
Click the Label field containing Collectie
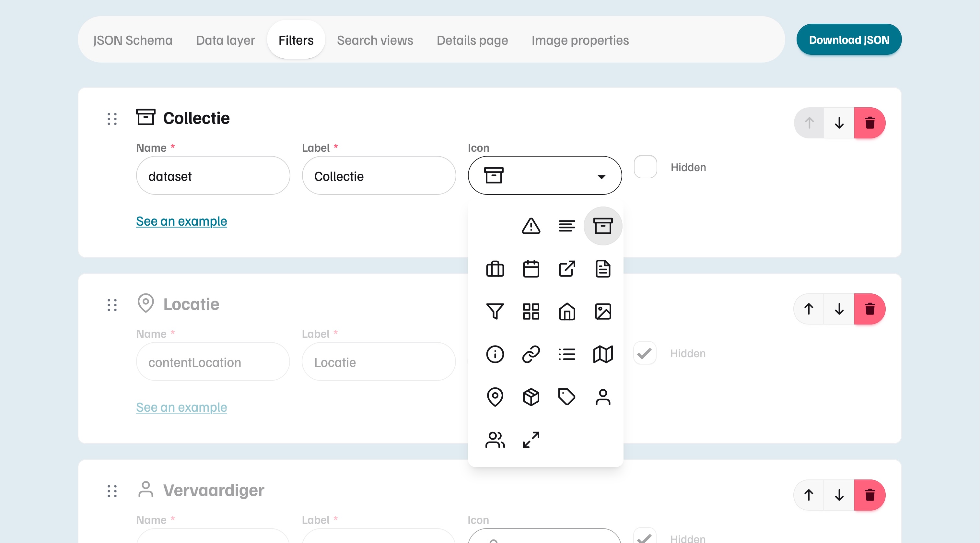[379, 175]
